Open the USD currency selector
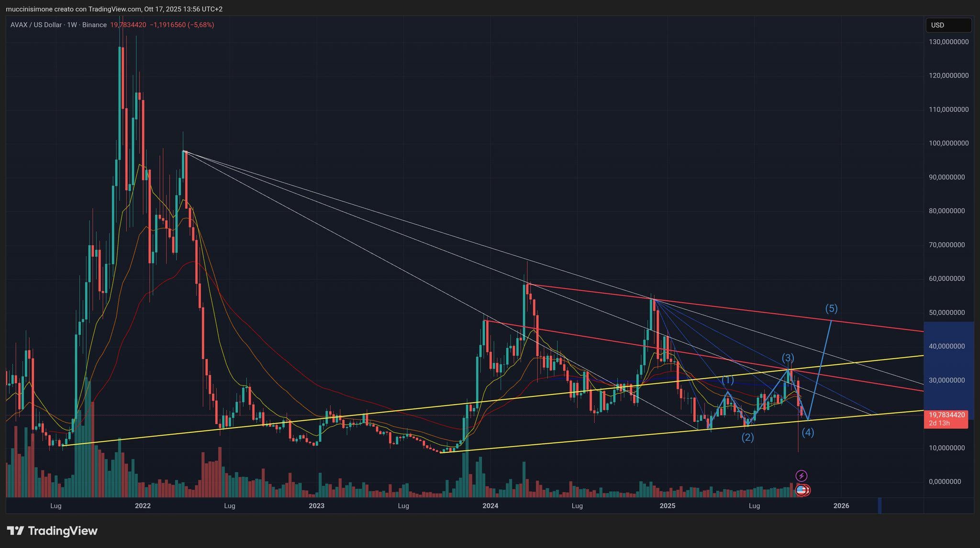980x548 pixels. tap(948, 25)
